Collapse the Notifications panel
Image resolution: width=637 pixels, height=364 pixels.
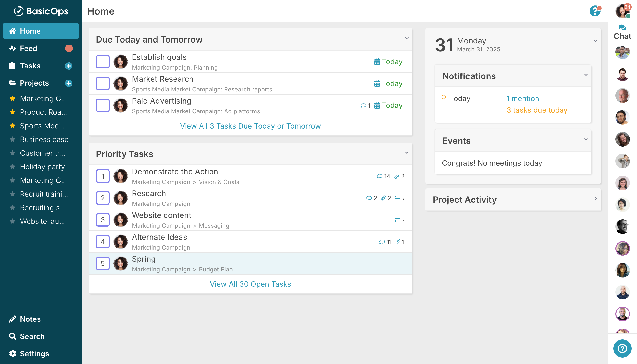[x=586, y=75]
